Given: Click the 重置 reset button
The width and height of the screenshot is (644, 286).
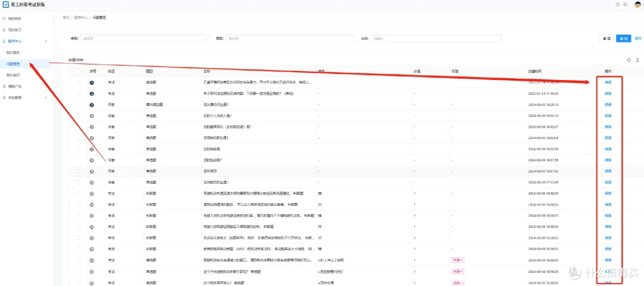Looking at the screenshot, I should click(x=606, y=38).
